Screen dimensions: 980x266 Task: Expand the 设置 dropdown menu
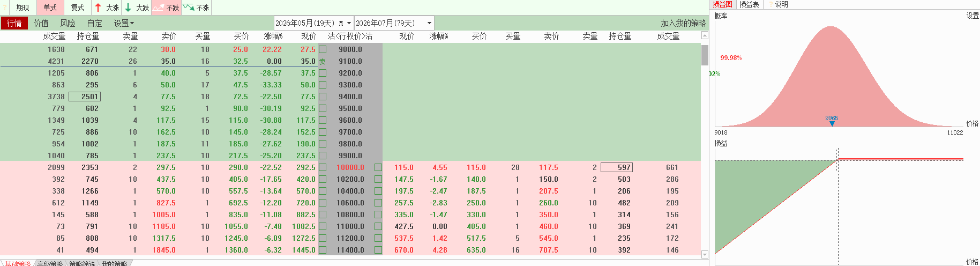(124, 23)
